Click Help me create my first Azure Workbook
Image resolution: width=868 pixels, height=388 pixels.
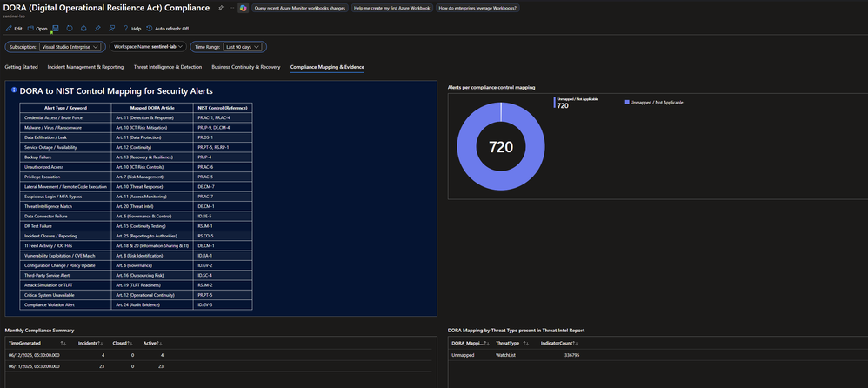tap(391, 8)
